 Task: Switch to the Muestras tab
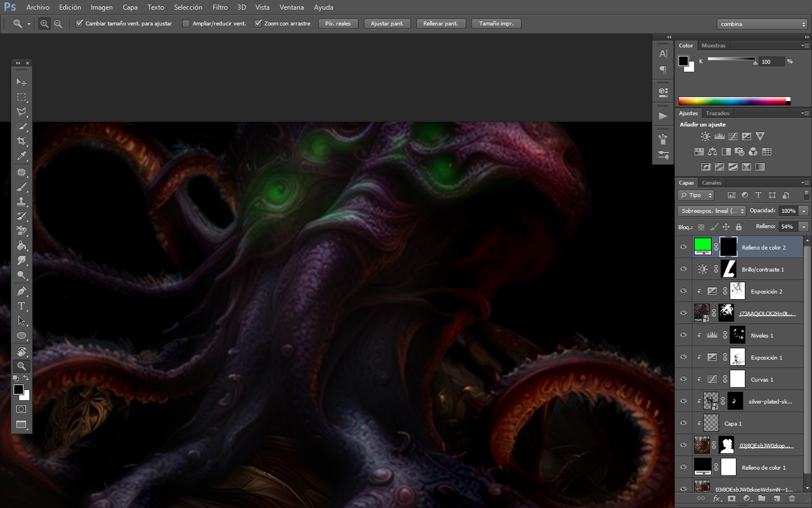click(714, 46)
